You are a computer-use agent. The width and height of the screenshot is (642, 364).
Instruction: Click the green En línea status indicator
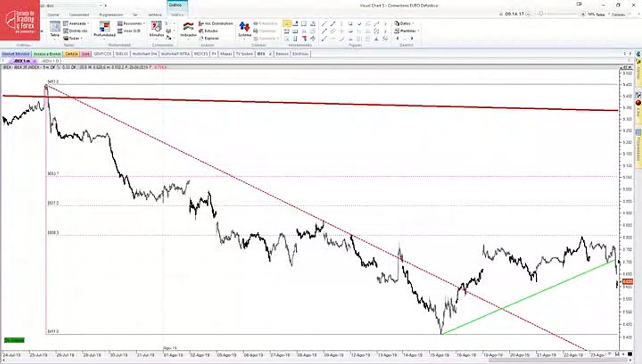coord(14,340)
